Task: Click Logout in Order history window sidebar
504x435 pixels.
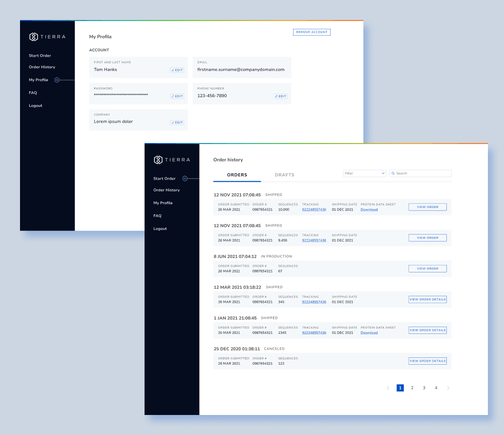Action: tap(160, 229)
